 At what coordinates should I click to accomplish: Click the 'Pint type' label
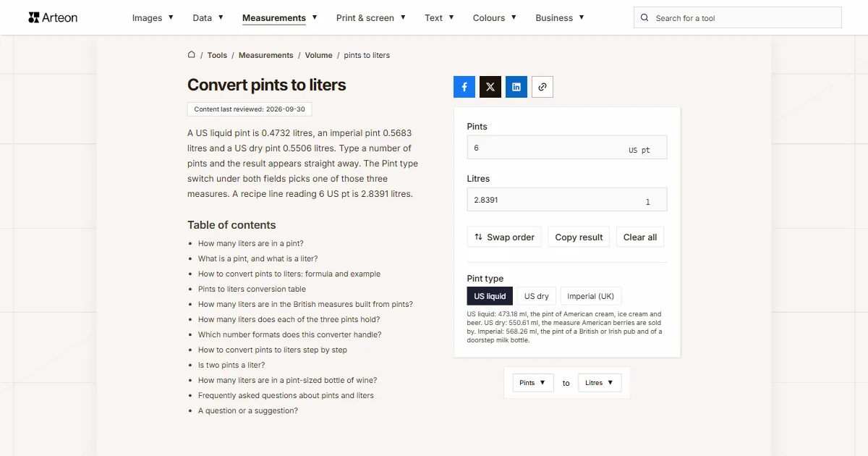(x=485, y=279)
